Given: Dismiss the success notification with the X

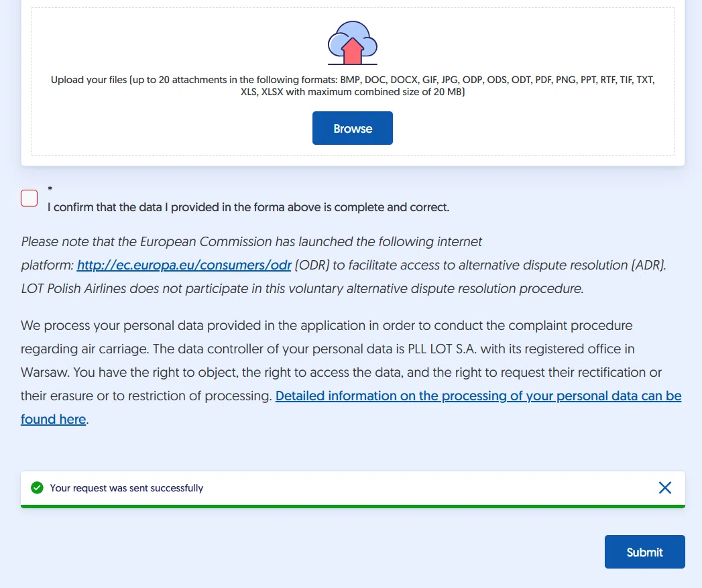Looking at the screenshot, I should [x=665, y=487].
